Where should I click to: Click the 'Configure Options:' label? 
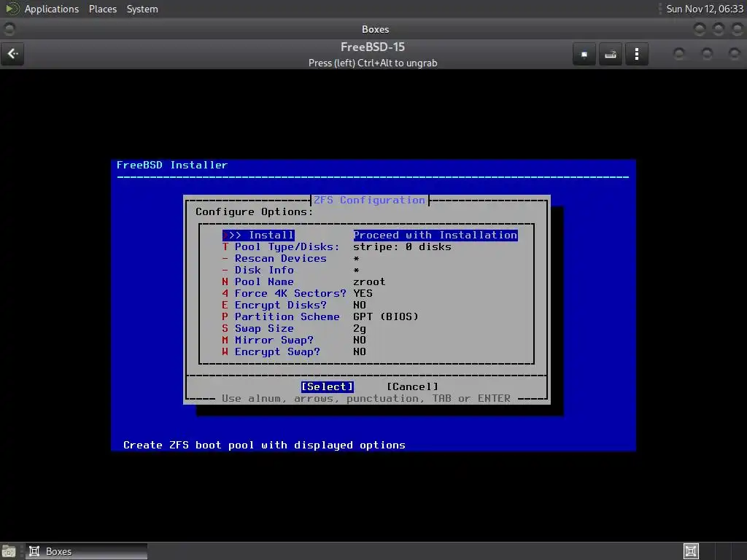[x=255, y=211]
